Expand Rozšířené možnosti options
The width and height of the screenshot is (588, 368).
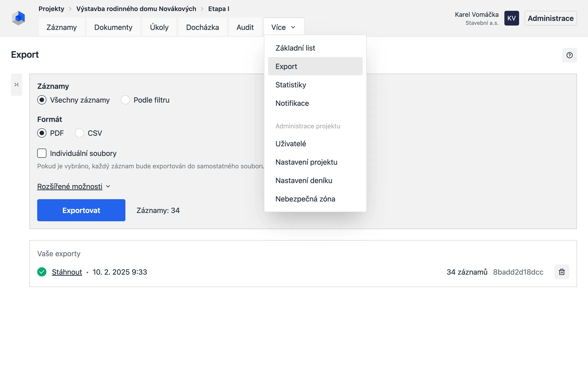click(x=74, y=187)
